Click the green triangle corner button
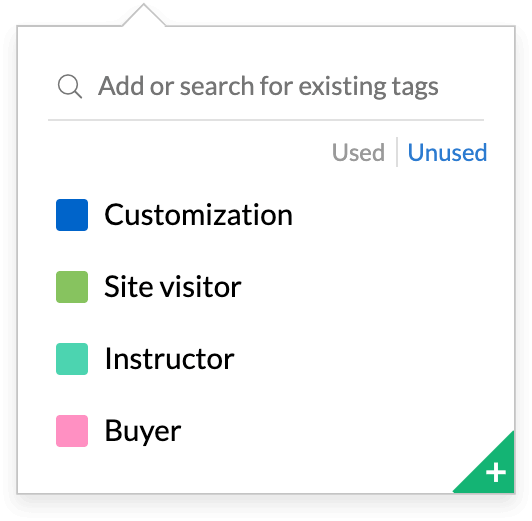Screen dimensions: 532x521 pos(493,469)
